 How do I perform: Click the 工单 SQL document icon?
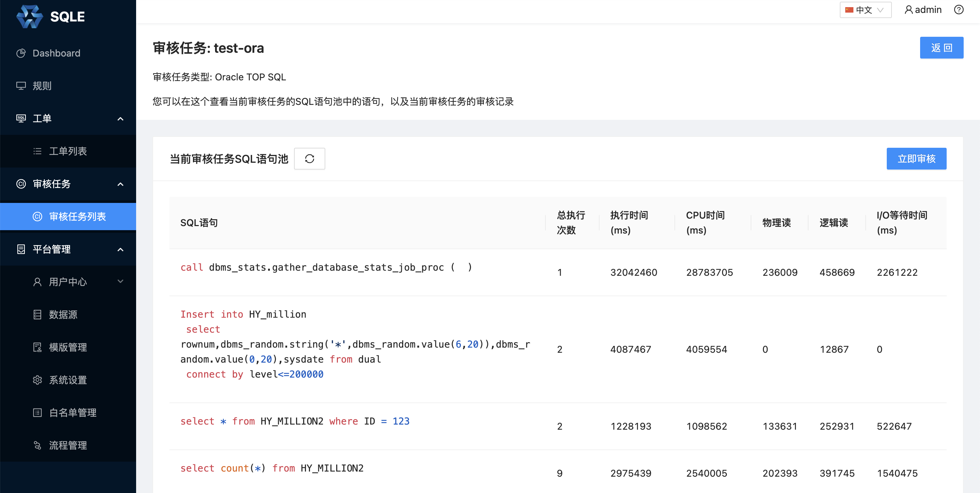coord(21,118)
